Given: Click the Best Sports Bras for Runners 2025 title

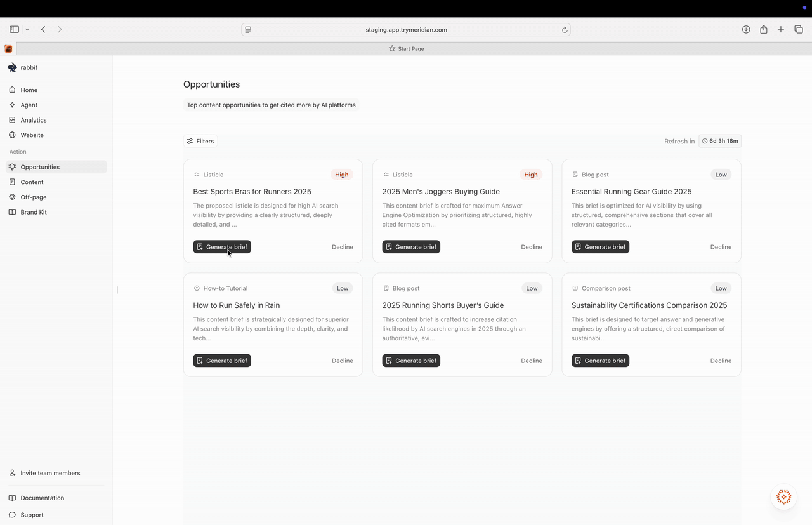Looking at the screenshot, I should (x=252, y=192).
